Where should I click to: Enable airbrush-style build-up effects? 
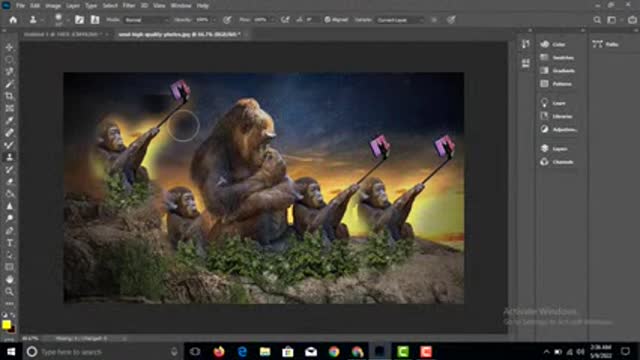[x=285, y=20]
